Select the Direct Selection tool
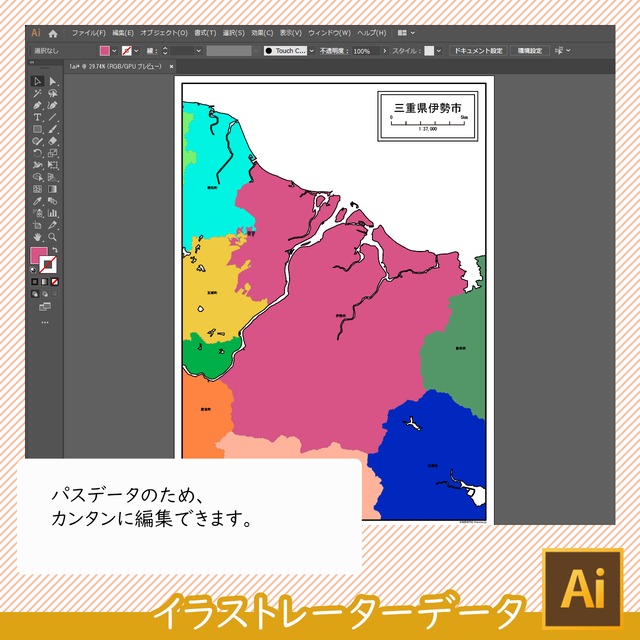 [x=52, y=81]
